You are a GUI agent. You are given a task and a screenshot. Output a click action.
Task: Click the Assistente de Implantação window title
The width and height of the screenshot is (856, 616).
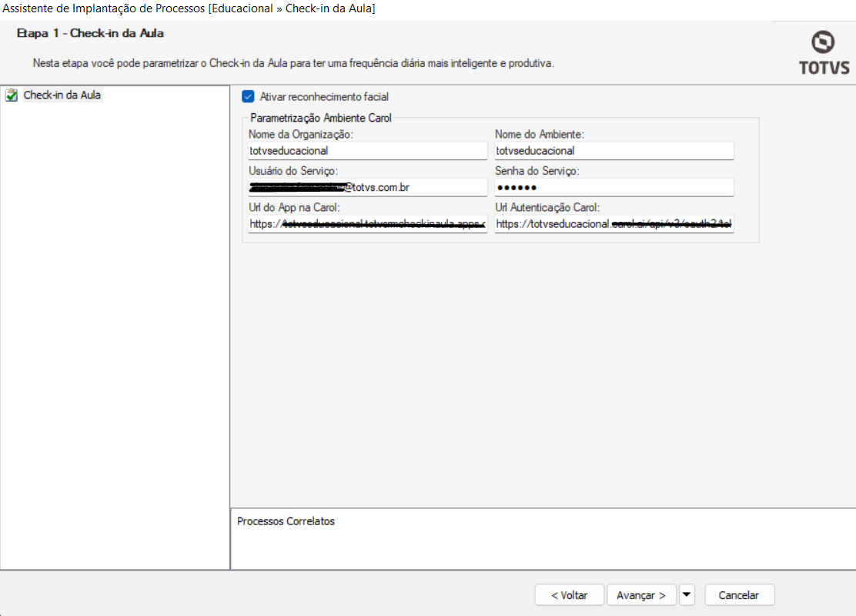(189, 8)
